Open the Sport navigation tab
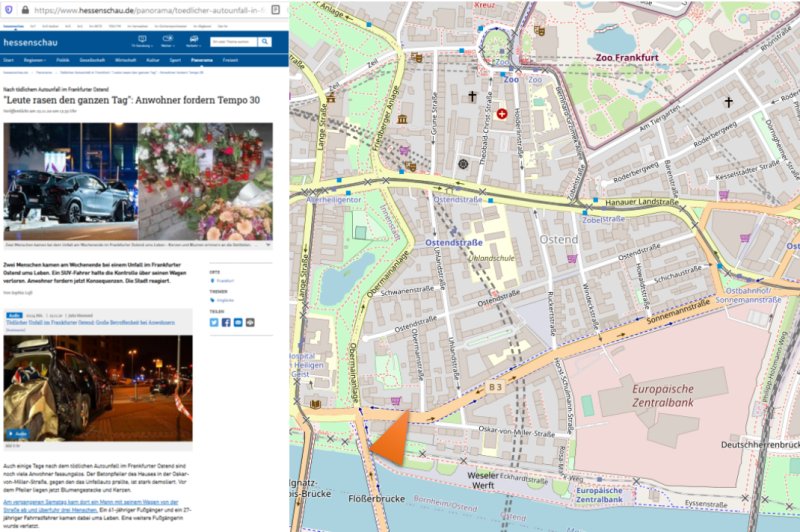The image size is (800, 532). coord(176,59)
